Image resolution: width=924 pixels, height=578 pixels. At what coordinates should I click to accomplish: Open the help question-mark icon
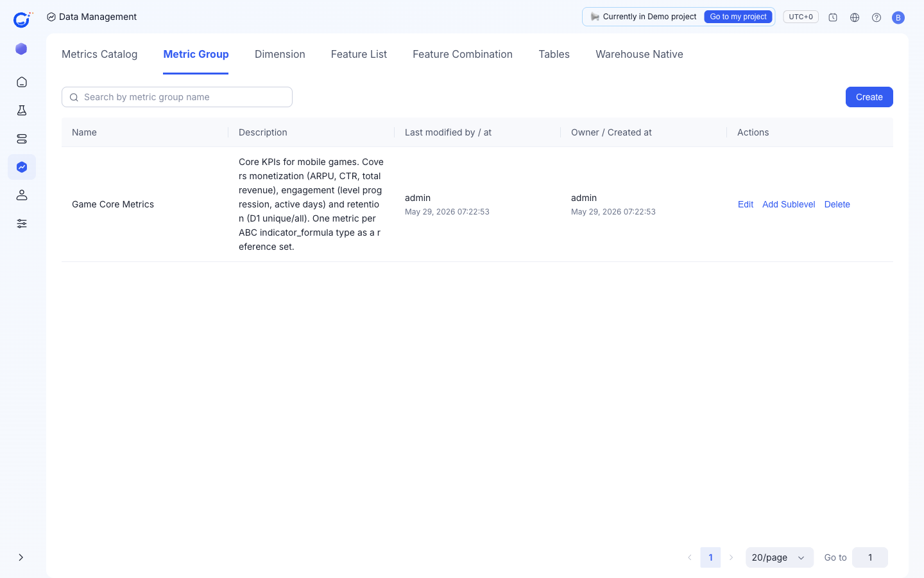coord(877,17)
